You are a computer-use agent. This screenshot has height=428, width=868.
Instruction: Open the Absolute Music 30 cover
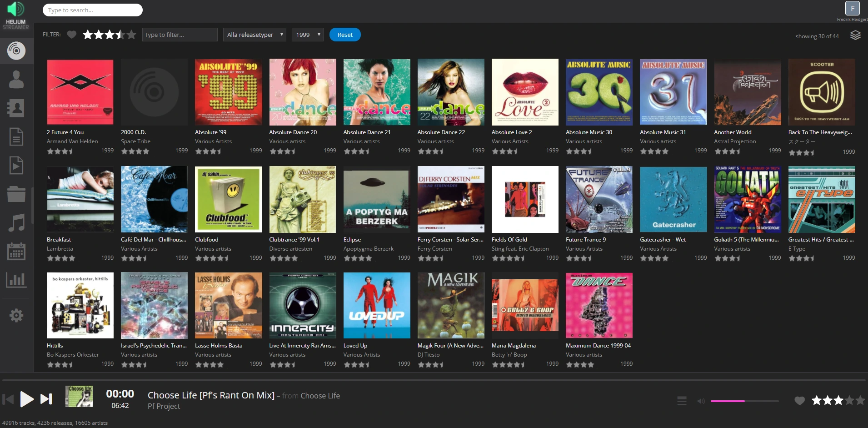(x=599, y=92)
